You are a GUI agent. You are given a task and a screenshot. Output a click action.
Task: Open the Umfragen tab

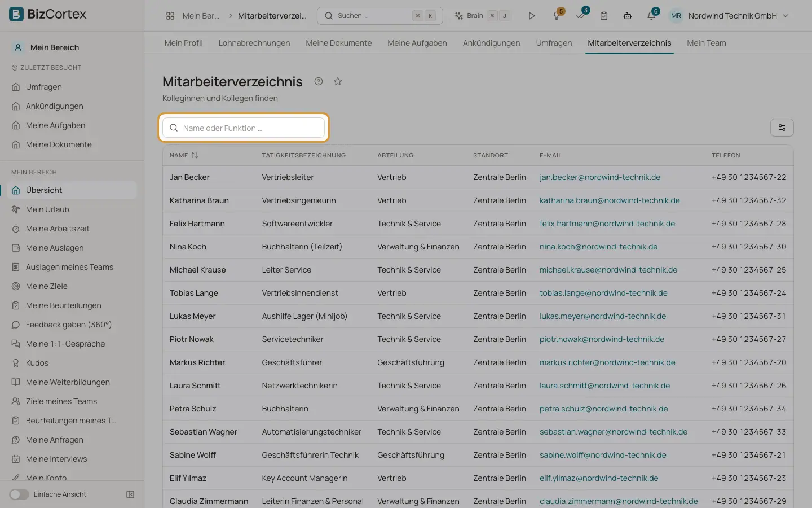[x=554, y=43]
